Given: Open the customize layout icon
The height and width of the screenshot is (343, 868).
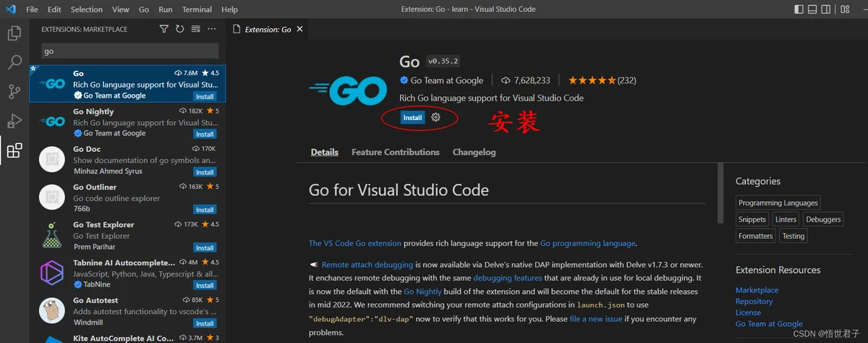Looking at the screenshot, I should click(845, 9).
